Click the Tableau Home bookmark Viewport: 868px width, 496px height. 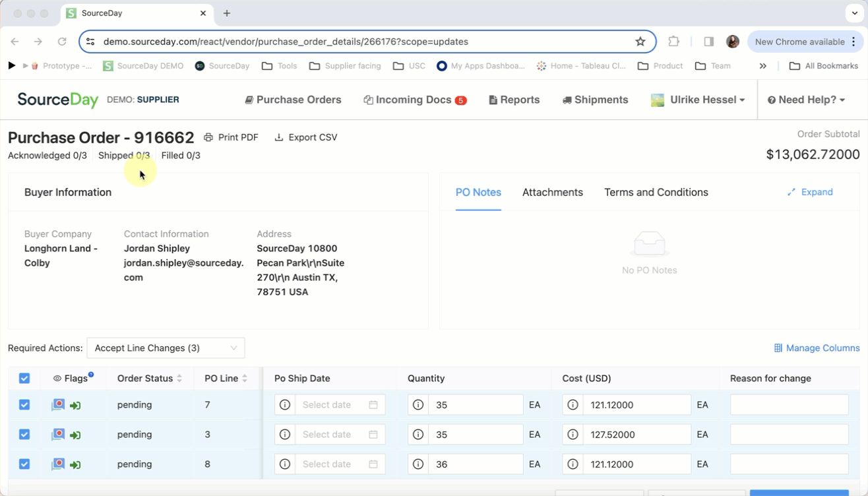click(x=581, y=66)
